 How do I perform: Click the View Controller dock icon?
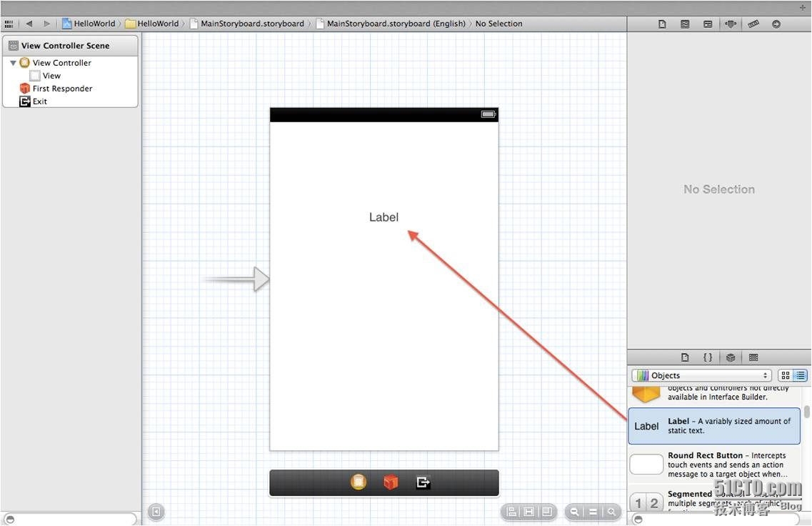tap(359, 482)
